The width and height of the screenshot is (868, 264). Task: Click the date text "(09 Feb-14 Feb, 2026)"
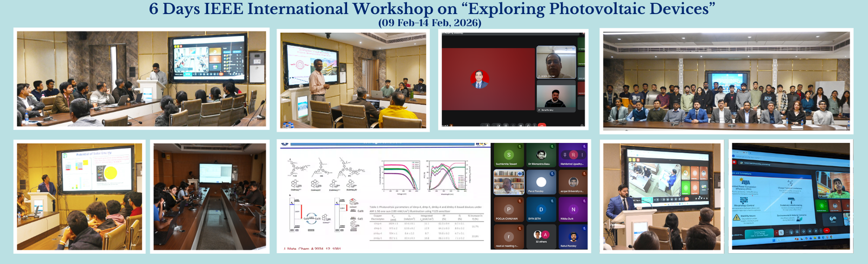coord(430,23)
